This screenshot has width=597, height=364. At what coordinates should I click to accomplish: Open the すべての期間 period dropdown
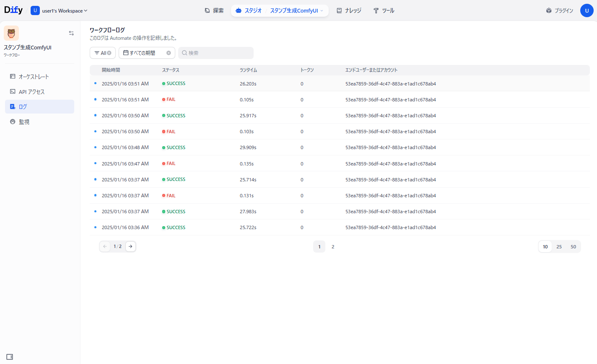coord(143,53)
